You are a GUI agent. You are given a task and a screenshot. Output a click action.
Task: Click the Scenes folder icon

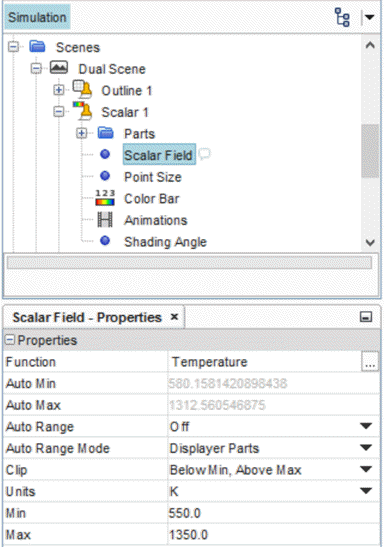pos(37,46)
